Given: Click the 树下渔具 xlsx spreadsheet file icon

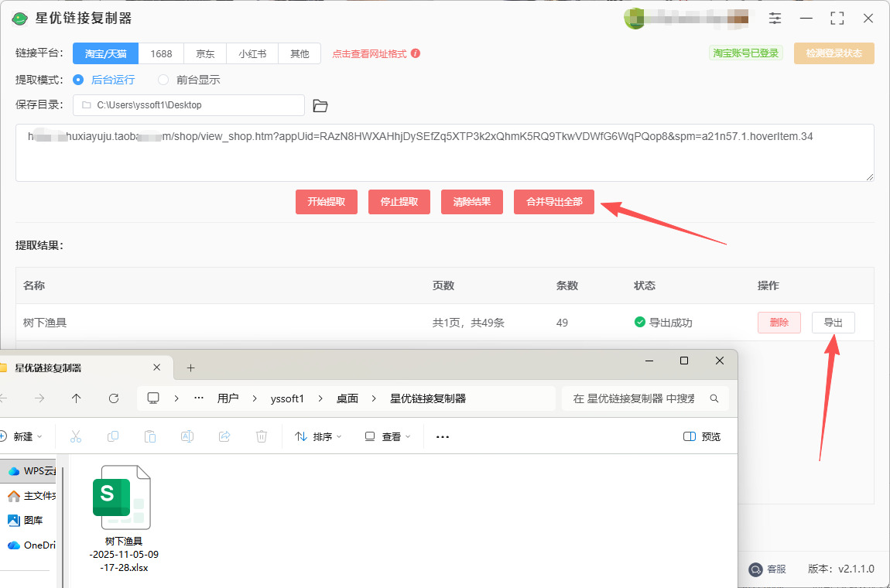Looking at the screenshot, I should tap(122, 497).
